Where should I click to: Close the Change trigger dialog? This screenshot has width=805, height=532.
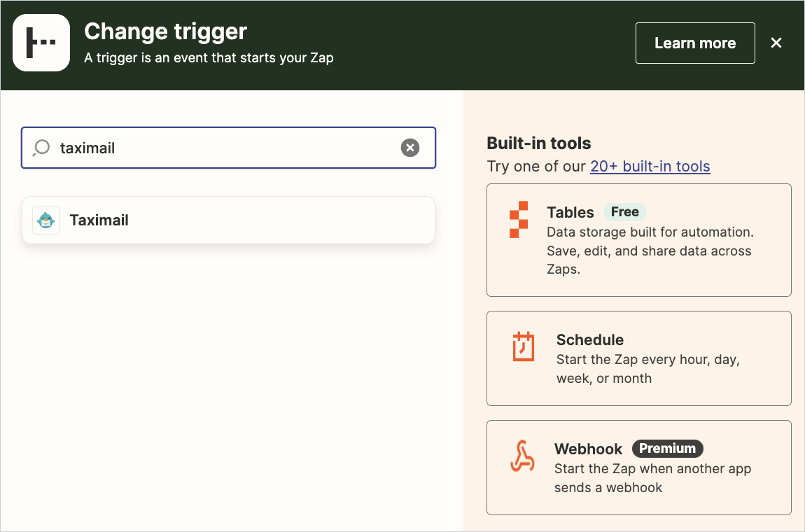coord(776,43)
